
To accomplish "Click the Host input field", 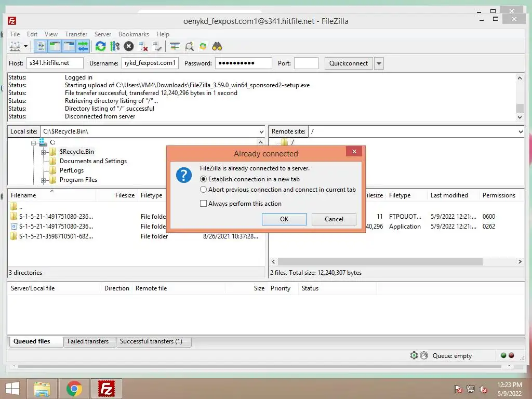I will point(55,63).
